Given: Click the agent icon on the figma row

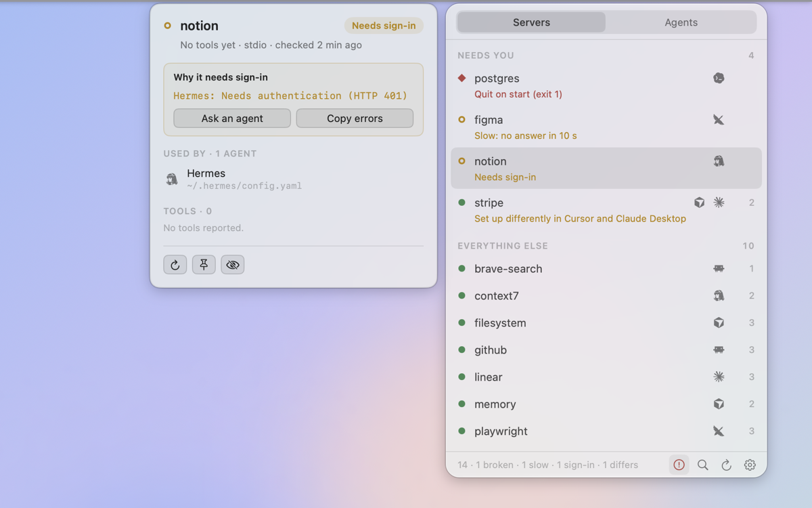Looking at the screenshot, I should tap(719, 120).
